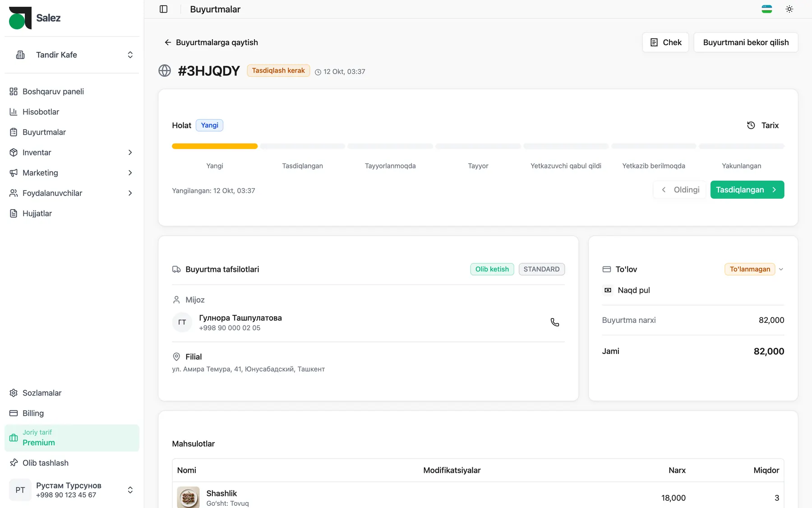Image resolution: width=812 pixels, height=508 pixels.
Task: Open the Tarix history button
Action: point(763,126)
